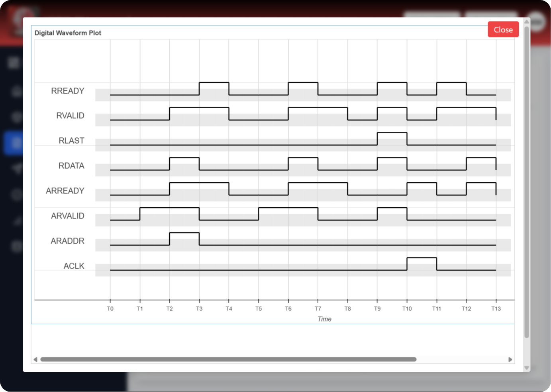Select the ACLK signal label
The width and height of the screenshot is (551, 392).
[74, 266]
